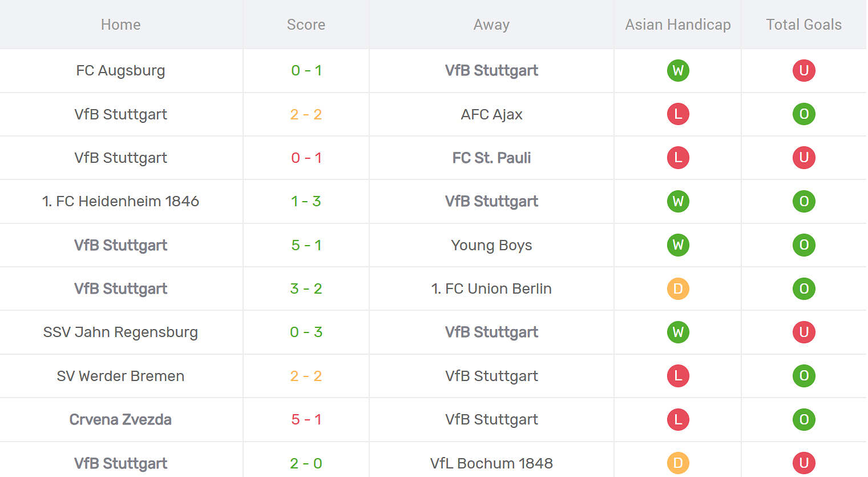The image size is (868, 477).
Task: Open the 5 - 1 score against Young Boys
Action: 306,245
